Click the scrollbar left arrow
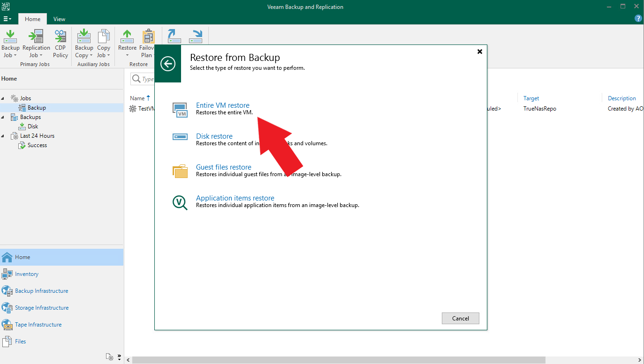The width and height of the screenshot is (644, 364). tap(127, 360)
